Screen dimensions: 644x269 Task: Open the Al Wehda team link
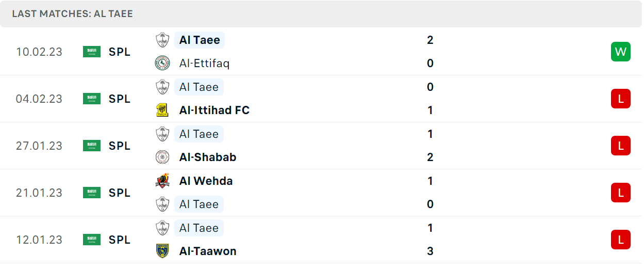(206, 181)
